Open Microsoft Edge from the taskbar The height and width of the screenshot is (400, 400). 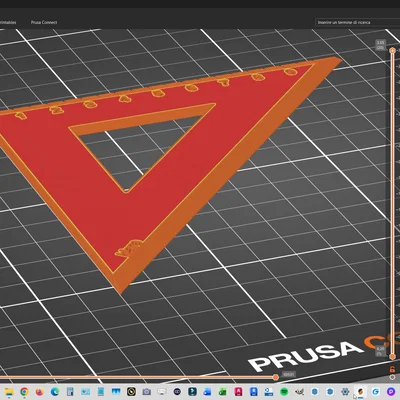coord(55,391)
